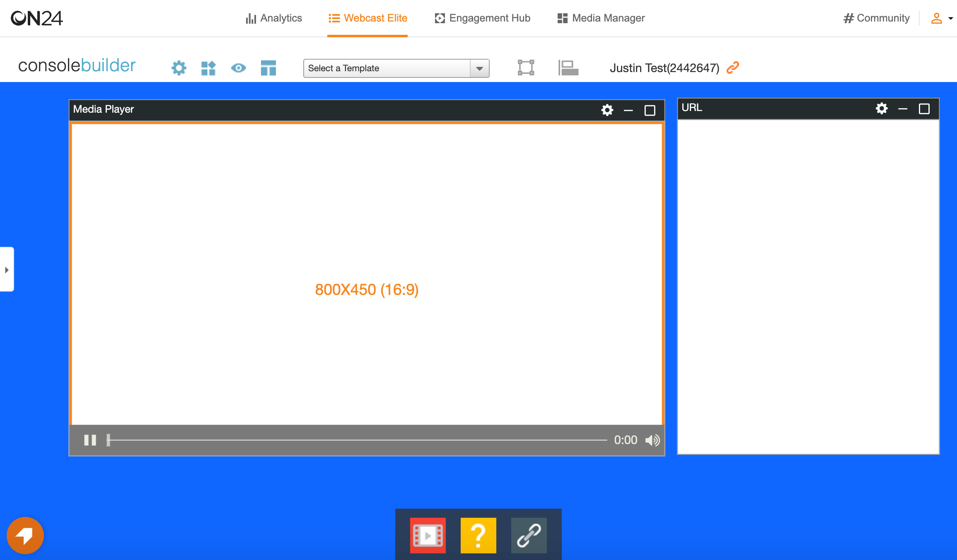Click the resize frame handles icon
The image size is (957, 560).
click(526, 68)
